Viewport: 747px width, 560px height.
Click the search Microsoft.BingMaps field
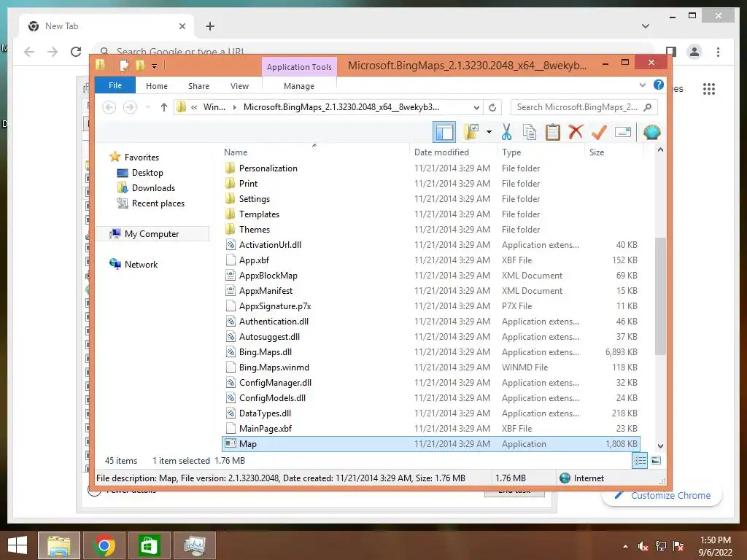click(x=584, y=107)
